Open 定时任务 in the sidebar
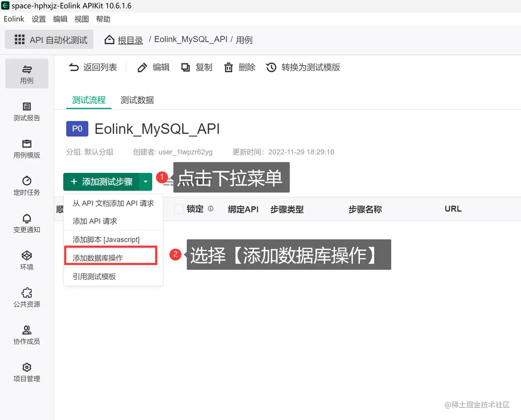Screen dimensions: 521x420 (27, 186)
